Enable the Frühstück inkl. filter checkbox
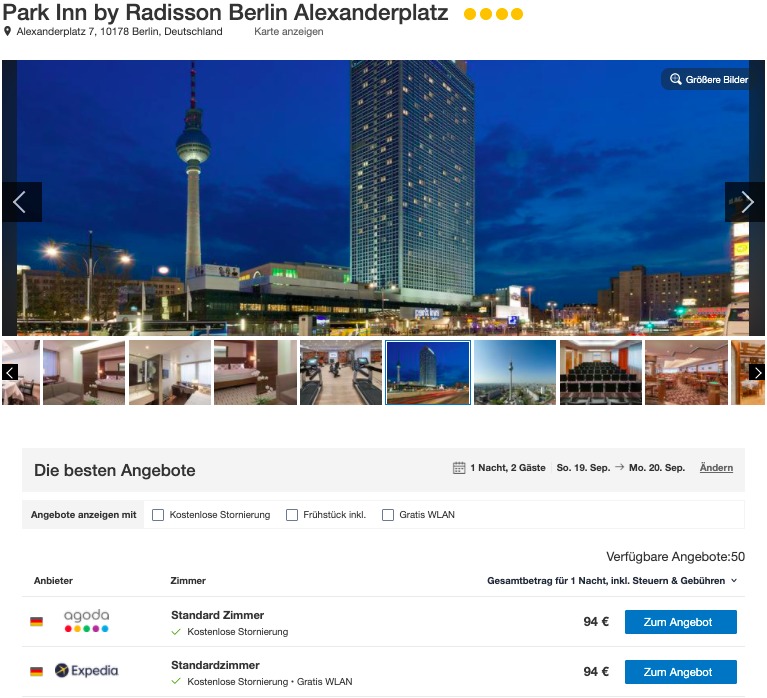767x698 pixels. tap(292, 515)
